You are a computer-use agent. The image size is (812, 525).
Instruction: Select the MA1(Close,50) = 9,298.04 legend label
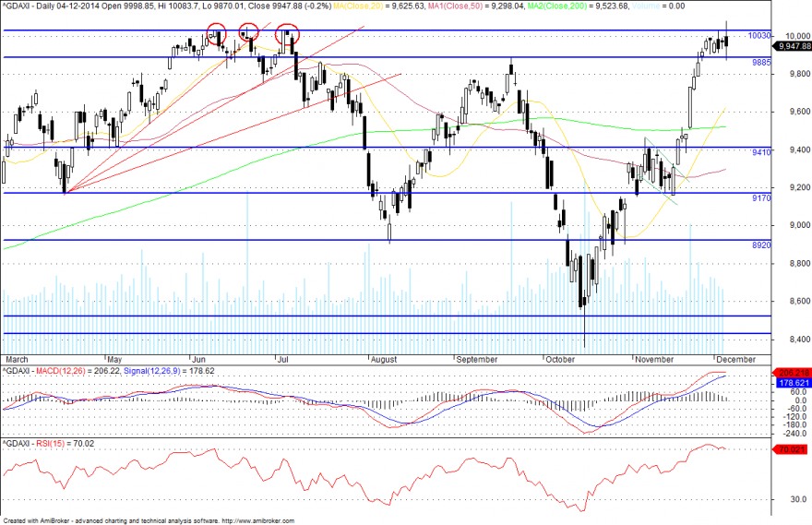(x=477, y=6)
